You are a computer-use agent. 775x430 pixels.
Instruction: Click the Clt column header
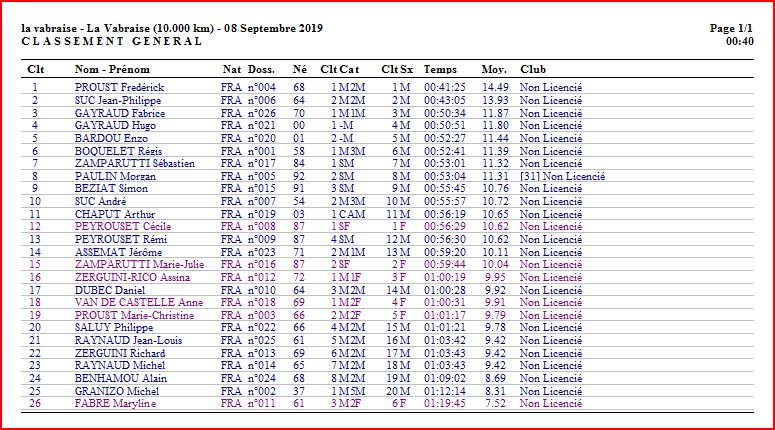pos(36,69)
